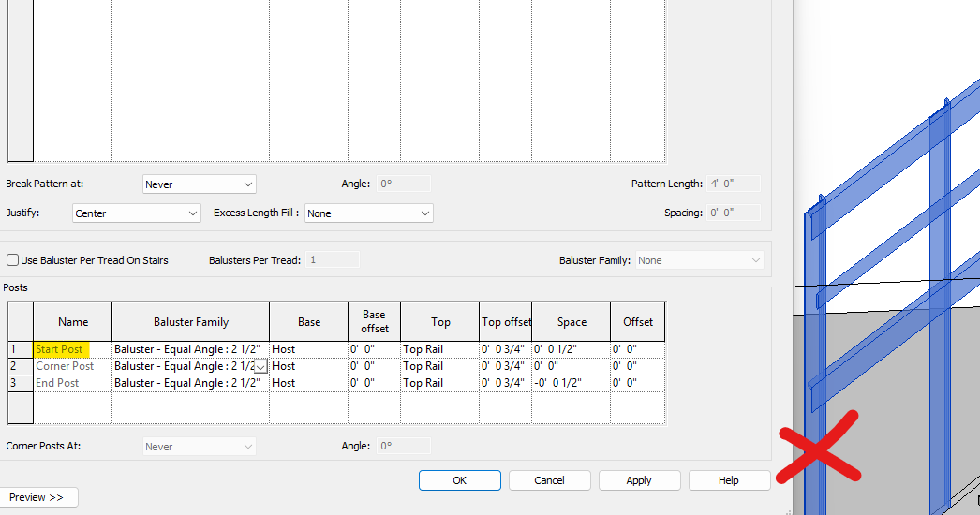
Task: Click Corner Post Offset cell
Action: coord(637,366)
